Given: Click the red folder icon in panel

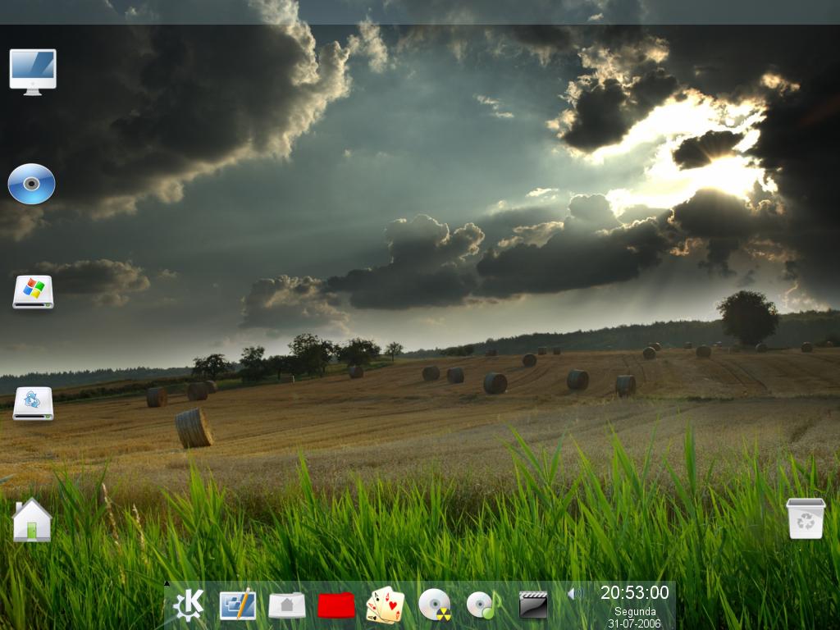Looking at the screenshot, I should [x=336, y=606].
